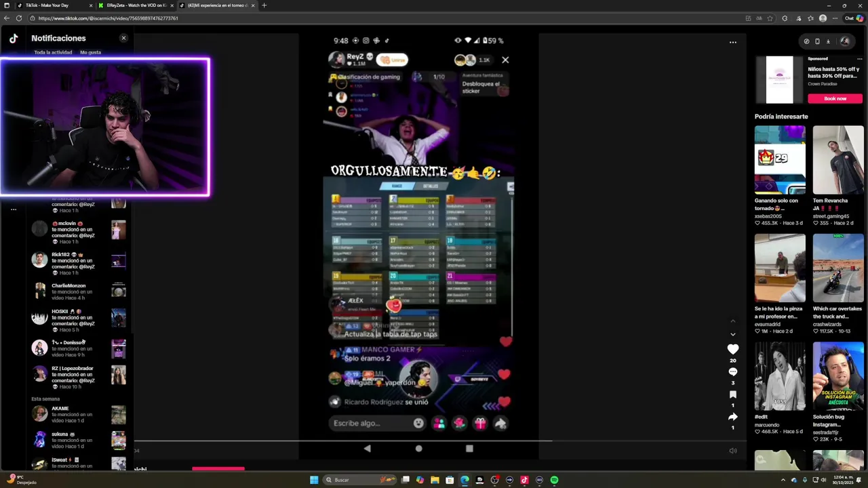Go back with the browser back arrow
The height and width of the screenshot is (488, 868).
point(6,18)
